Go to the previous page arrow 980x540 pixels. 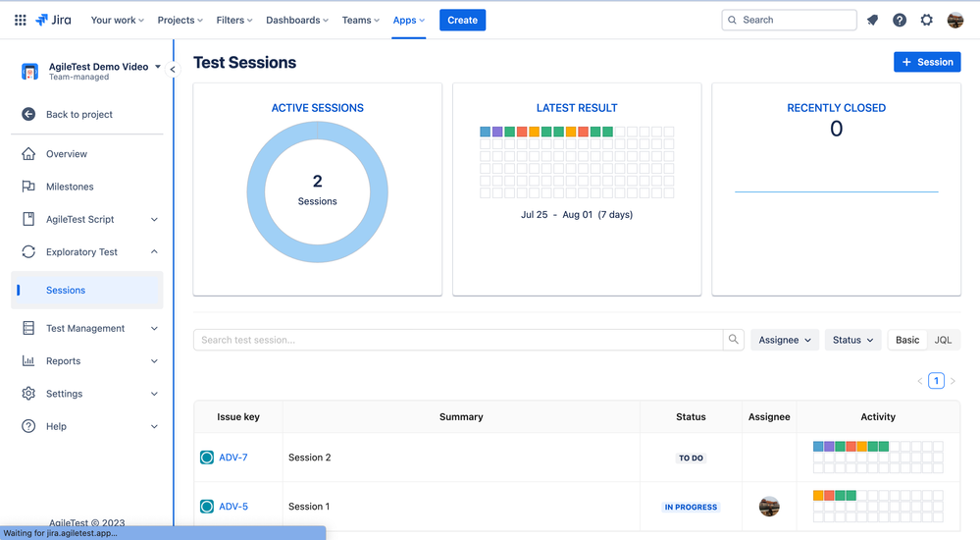tap(920, 380)
